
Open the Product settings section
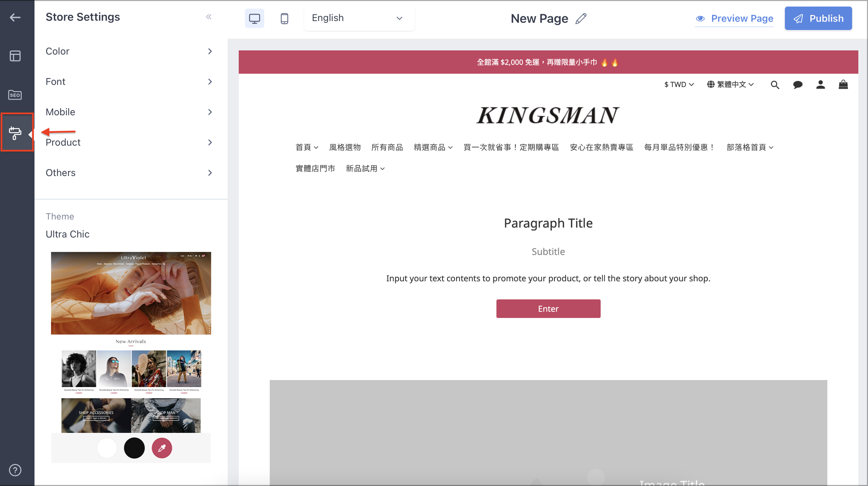[x=129, y=143]
